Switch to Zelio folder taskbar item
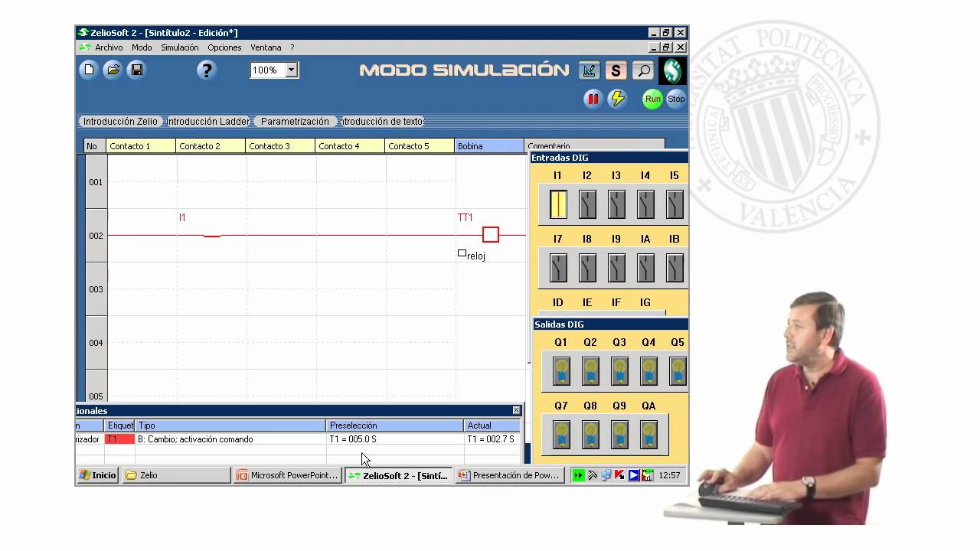Screen dimensions: 980x551 (x=176, y=475)
